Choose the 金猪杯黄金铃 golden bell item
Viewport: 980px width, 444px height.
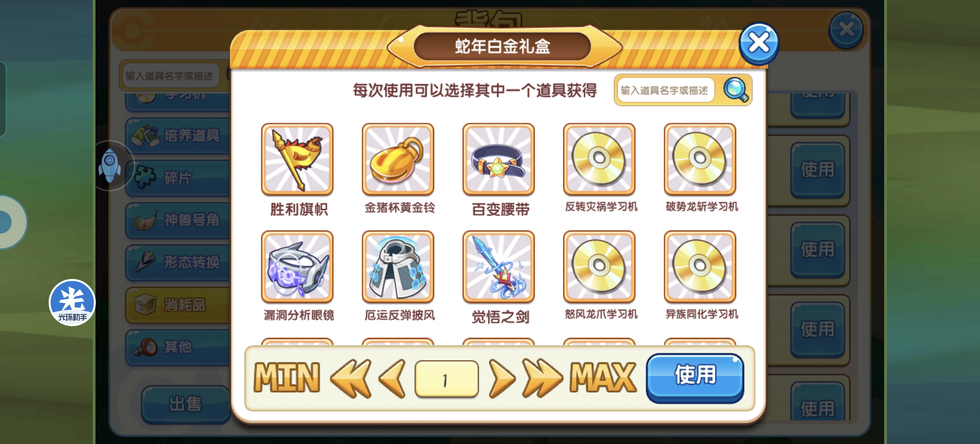coord(398,159)
